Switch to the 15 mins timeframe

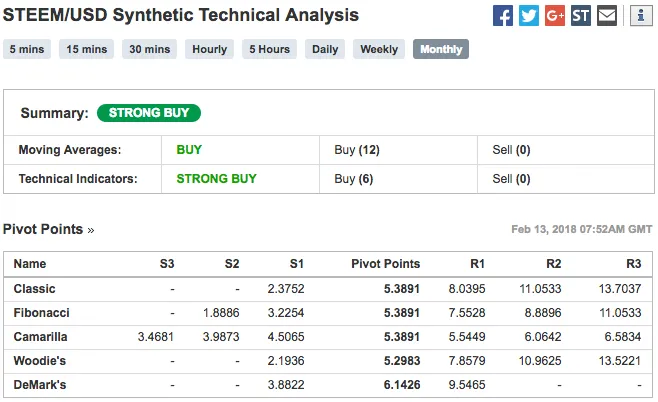86,49
